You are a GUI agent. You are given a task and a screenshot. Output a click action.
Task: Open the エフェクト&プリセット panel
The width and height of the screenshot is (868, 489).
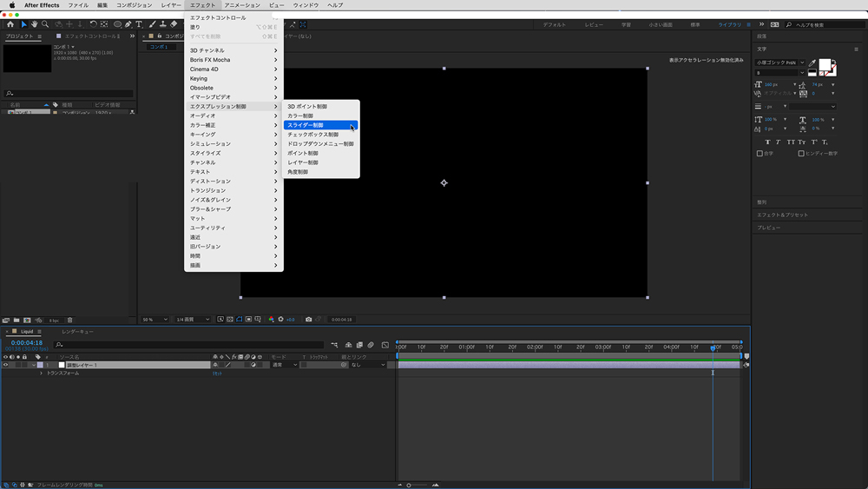point(781,215)
